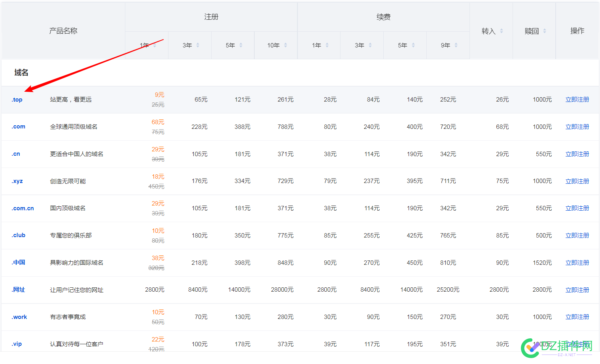Select .中国 redemption price 1520元
The width and height of the screenshot is (600, 364).
(542, 263)
